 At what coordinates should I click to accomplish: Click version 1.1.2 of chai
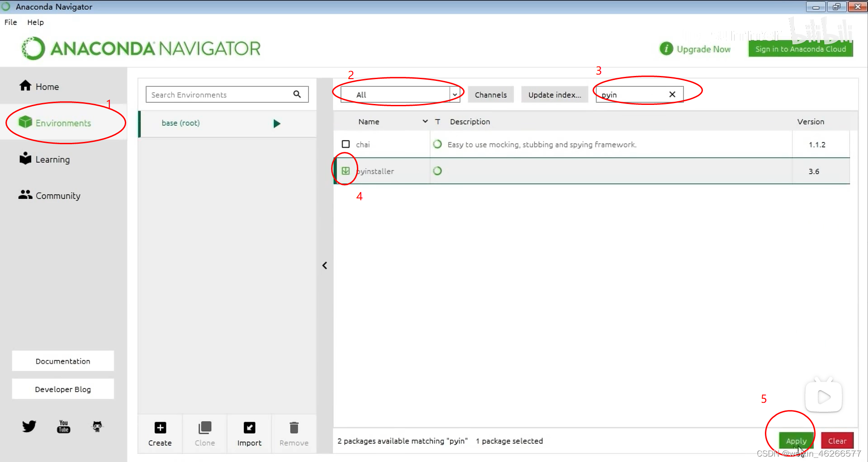coord(817,145)
